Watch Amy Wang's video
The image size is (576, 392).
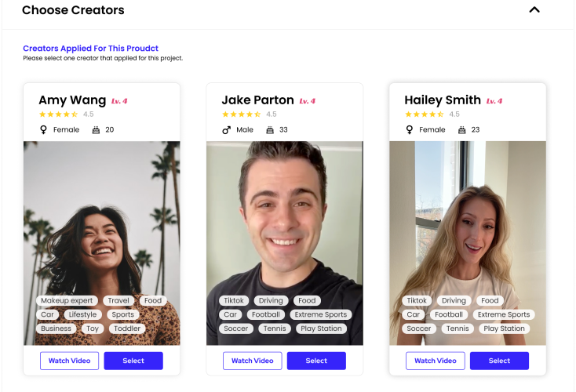69,361
